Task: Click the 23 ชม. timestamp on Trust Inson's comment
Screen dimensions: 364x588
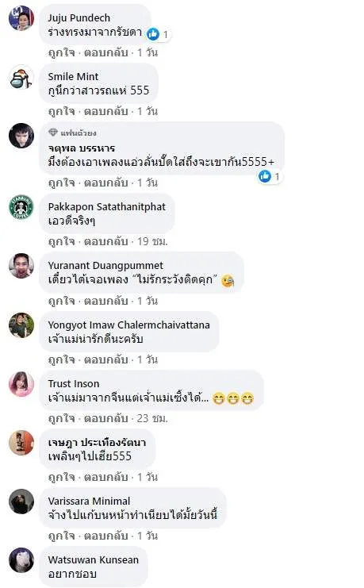Action: [x=152, y=418]
